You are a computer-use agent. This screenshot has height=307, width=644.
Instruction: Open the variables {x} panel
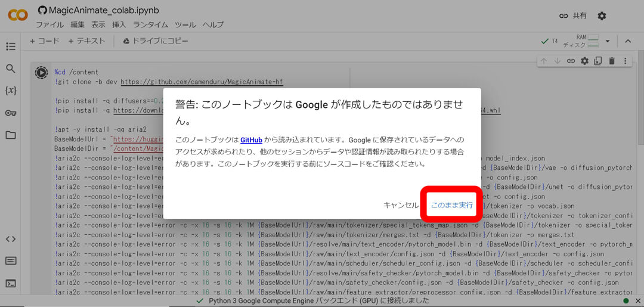(x=11, y=91)
